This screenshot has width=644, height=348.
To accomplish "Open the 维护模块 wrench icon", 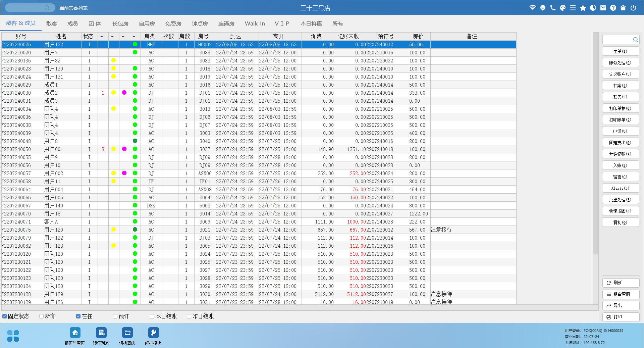I will pyautogui.click(x=153, y=333).
